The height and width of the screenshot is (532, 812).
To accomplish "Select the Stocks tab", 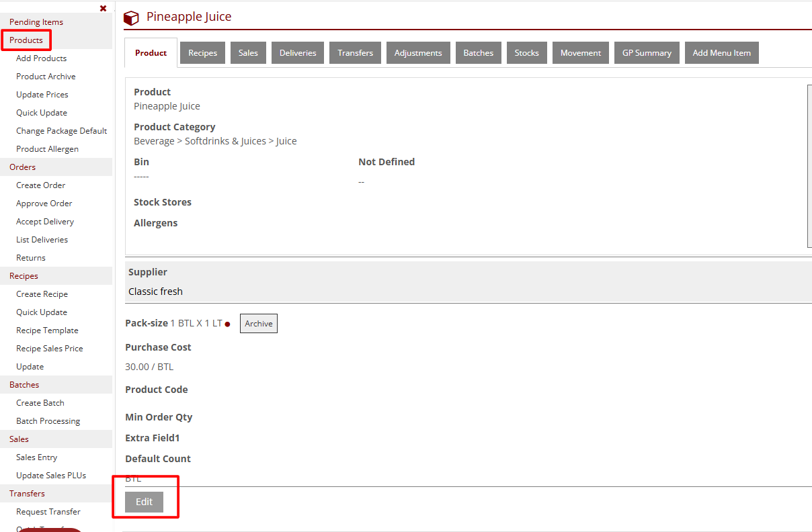I will pyautogui.click(x=526, y=53).
